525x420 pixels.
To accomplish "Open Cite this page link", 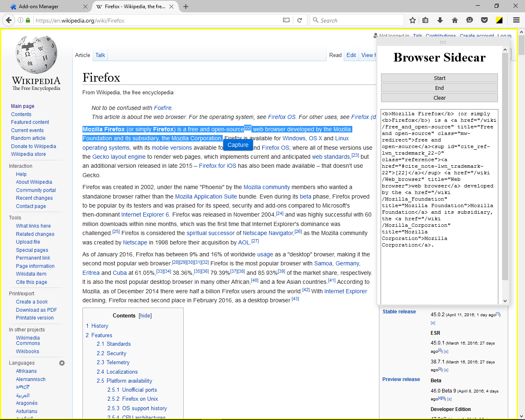I will click(32, 282).
